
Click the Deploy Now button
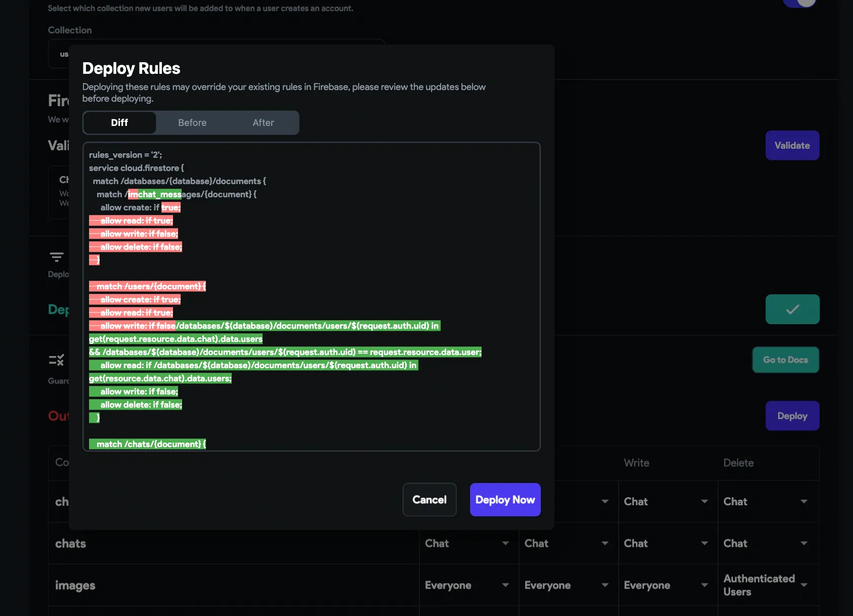point(505,500)
